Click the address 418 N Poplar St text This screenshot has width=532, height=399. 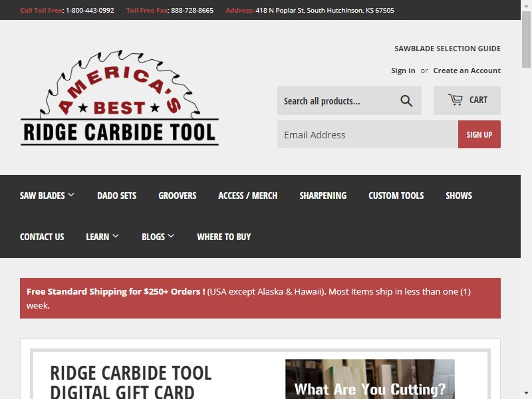325,10
